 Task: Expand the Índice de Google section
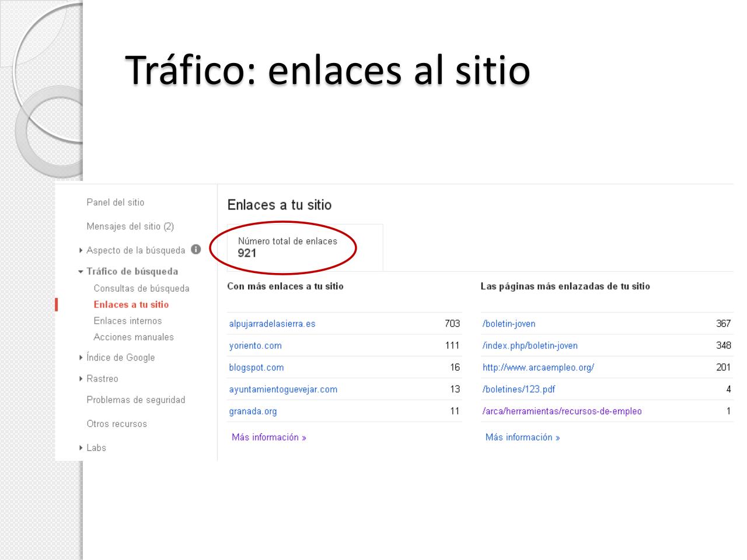[x=81, y=358]
